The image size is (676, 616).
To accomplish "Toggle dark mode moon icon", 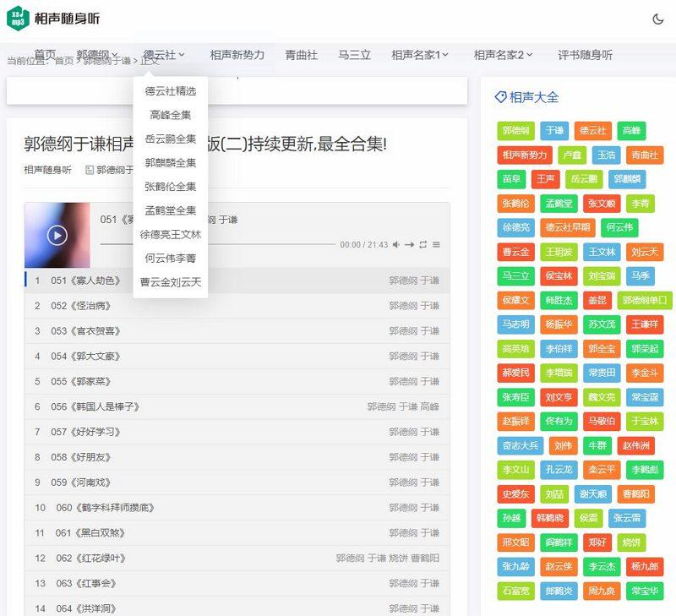I will 658,19.
